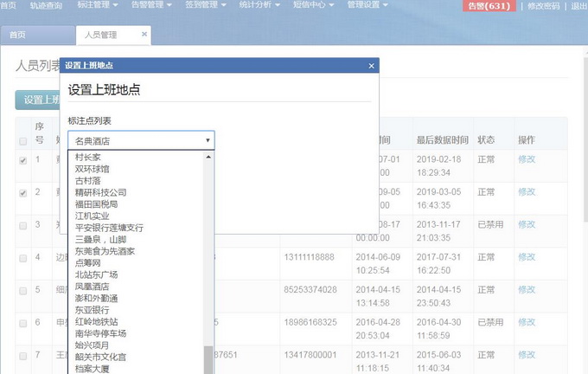Image resolution: width=588 pixels, height=374 pixels.
Task: Click the 修改密码 link
Action: click(544, 6)
